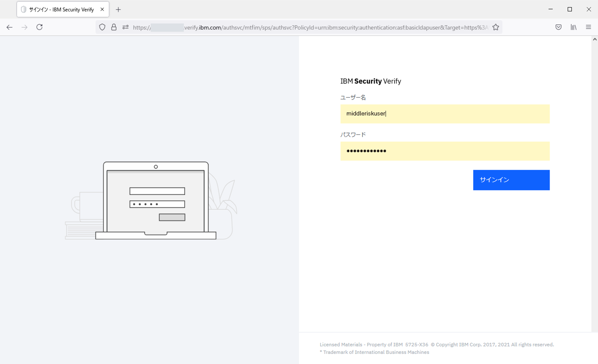The width and height of the screenshot is (598, 364).
Task: Click the Licensed Materials copyright footer line
Action: coord(437,345)
